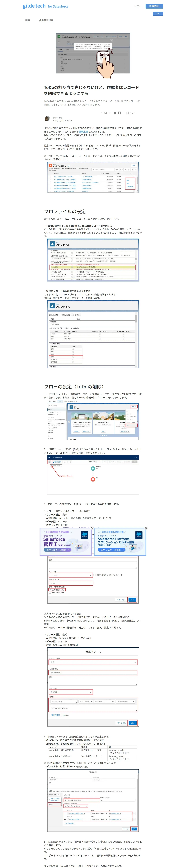
Task: Switch to the 記事 tab
Action: [28, 21]
